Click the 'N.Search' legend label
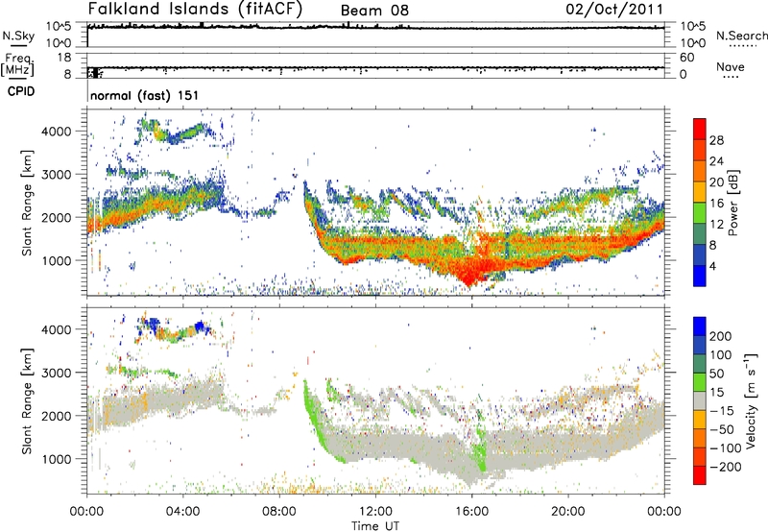 click(741, 36)
